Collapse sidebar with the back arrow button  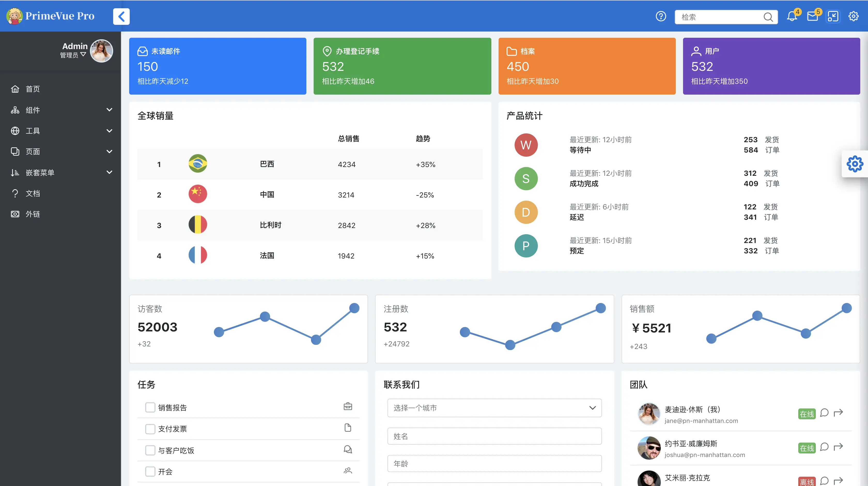pyautogui.click(x=121, y=16)
